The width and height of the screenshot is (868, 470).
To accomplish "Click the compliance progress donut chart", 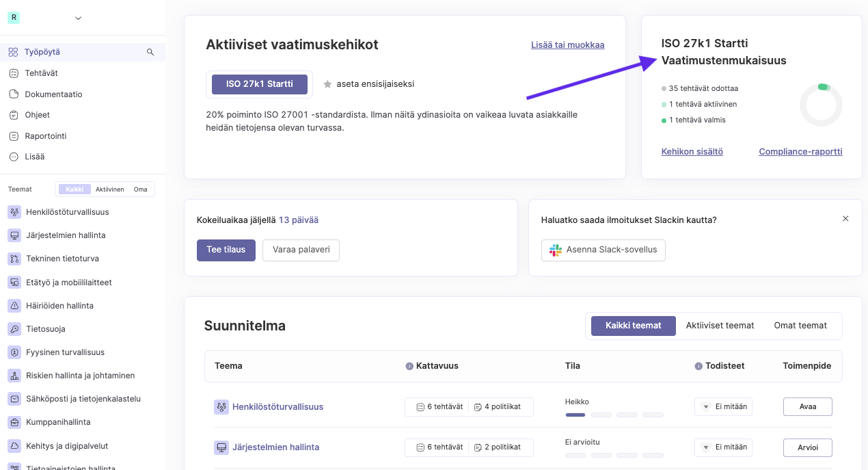I will pyautogui.click(x=821, y=105).
